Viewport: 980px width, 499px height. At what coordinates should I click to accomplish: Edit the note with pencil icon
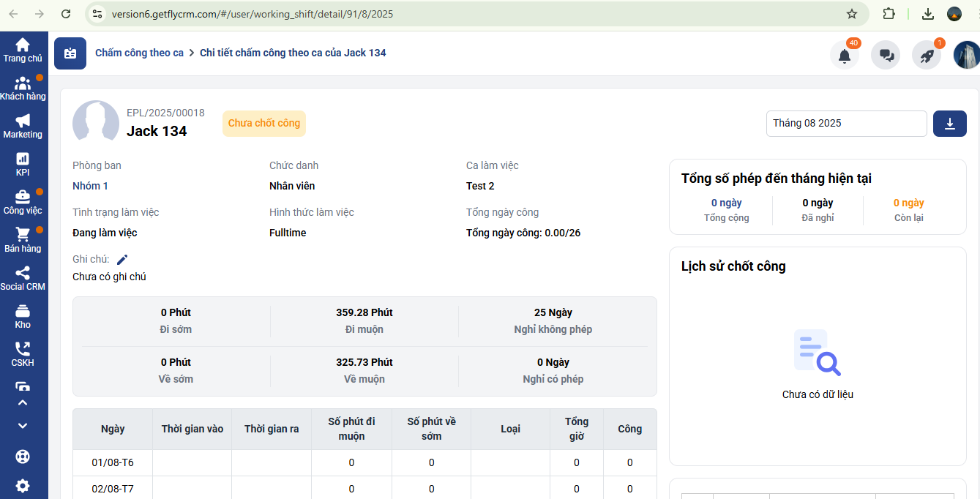click(122, 259)
